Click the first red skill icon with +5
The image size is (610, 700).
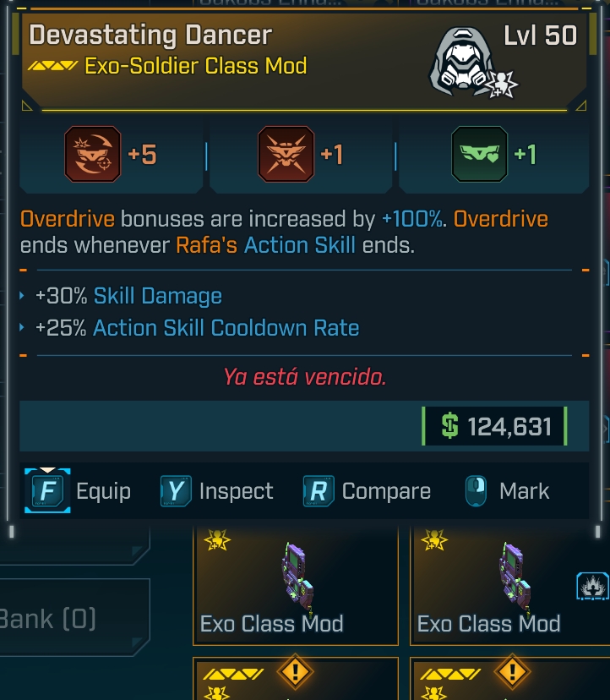click(93, 155)
